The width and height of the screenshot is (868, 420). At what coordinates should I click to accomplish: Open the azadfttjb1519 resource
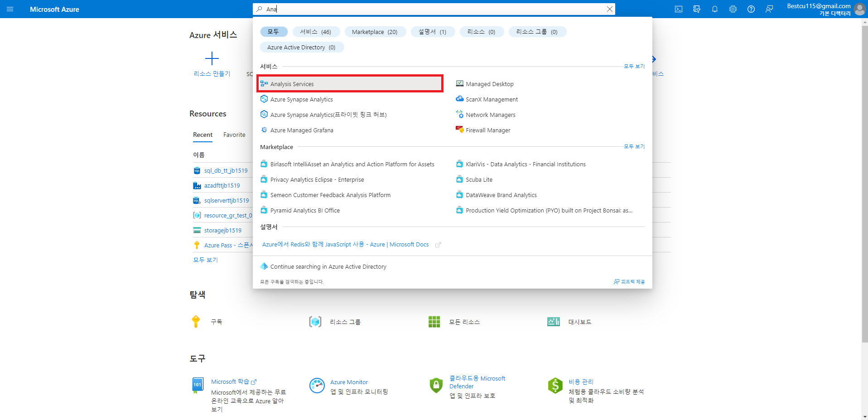pos(222,185)
